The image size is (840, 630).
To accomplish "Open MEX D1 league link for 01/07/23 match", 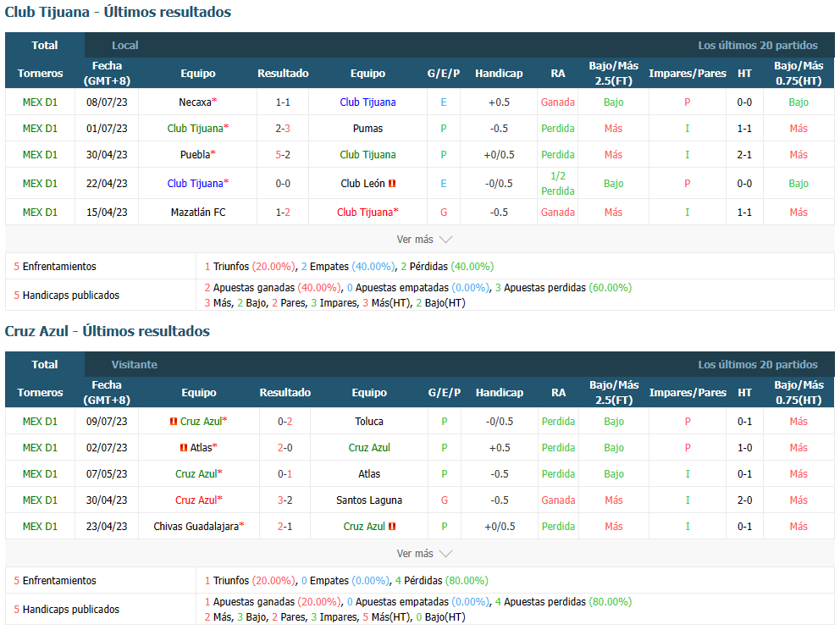I will point(40,129).
